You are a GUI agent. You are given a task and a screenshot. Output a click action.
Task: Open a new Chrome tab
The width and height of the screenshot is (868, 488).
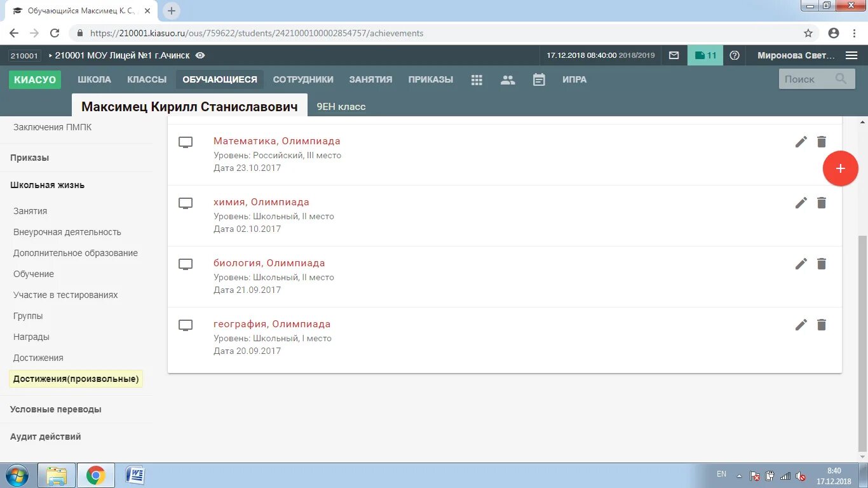(172, 11)
